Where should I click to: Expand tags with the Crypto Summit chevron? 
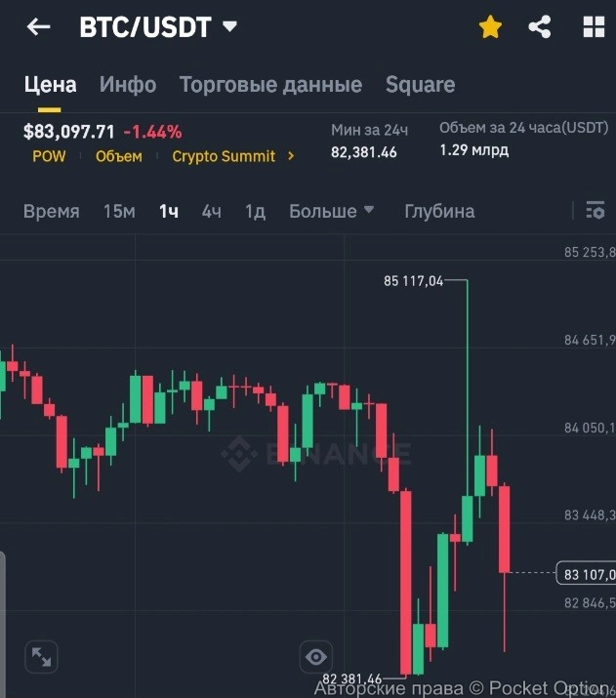click(x=291, y=156)
